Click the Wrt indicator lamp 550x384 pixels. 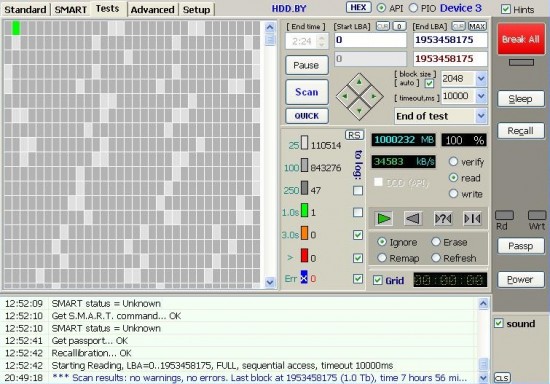coord(537,215)
